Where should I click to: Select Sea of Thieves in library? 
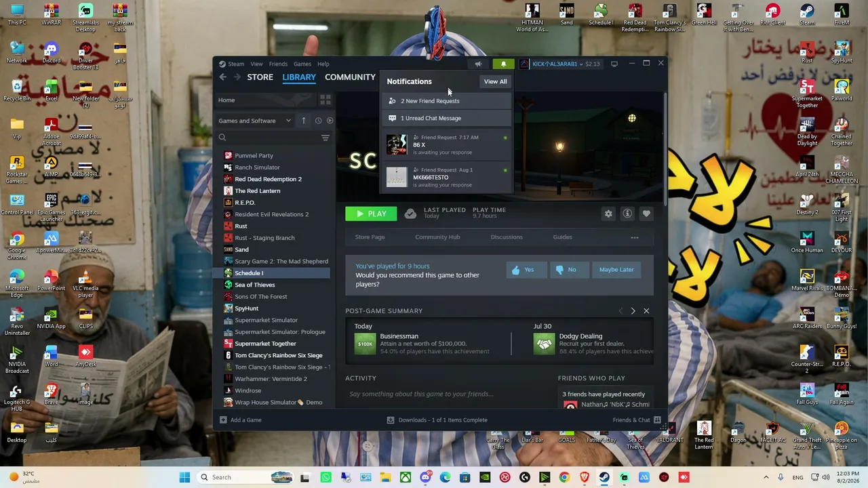coord(254,285)
